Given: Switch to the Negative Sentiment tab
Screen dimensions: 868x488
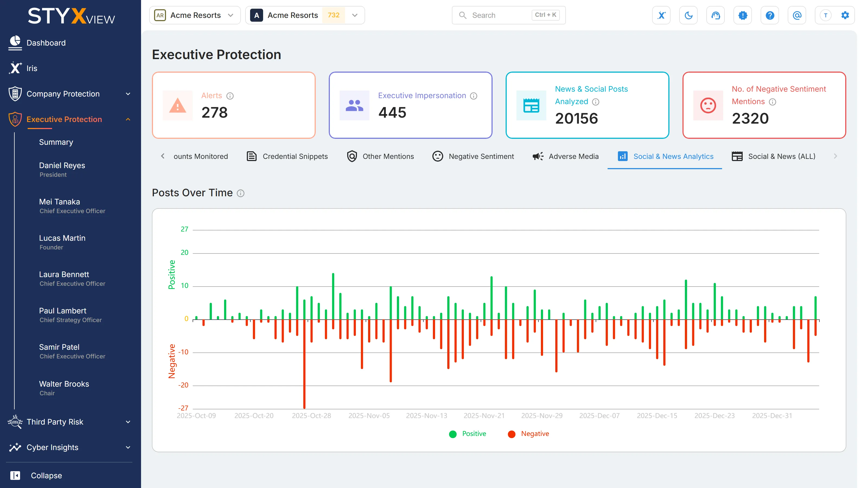Looking at the screenshot, I should point(473,156).
